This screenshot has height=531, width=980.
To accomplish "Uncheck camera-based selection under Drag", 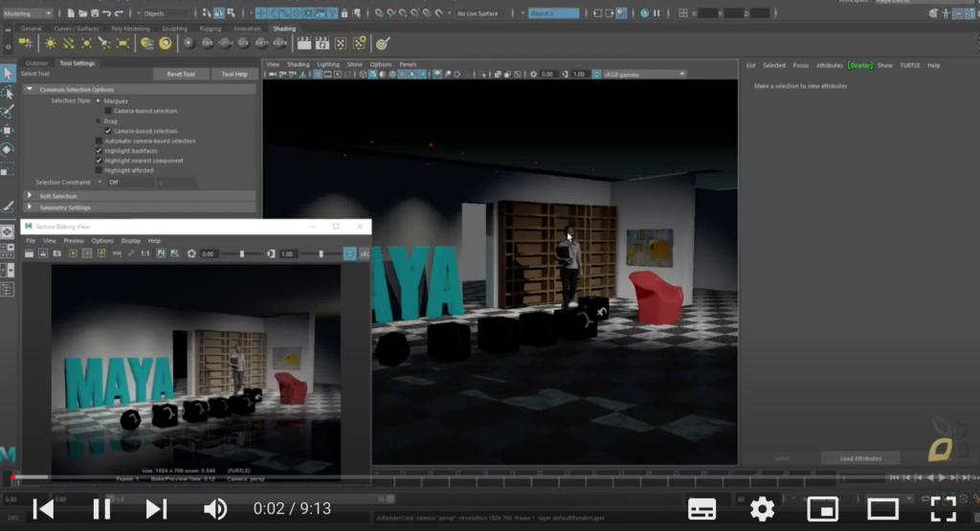I will tap(108, 131).
